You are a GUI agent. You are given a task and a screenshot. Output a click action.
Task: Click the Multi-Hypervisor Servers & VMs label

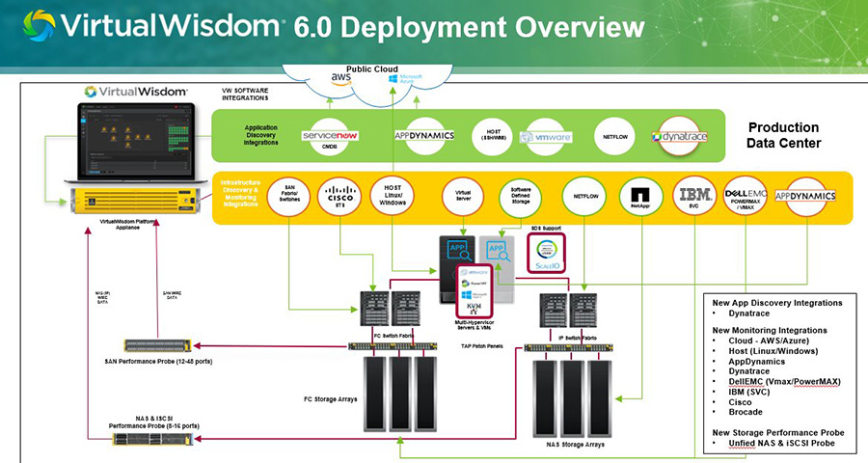pos(475,325)
